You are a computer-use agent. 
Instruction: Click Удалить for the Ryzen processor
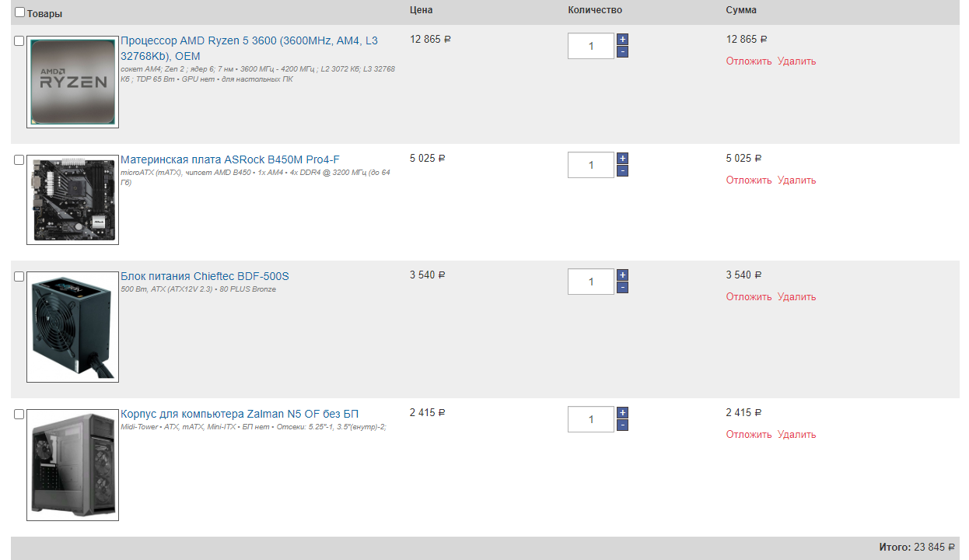coord(796,61)
